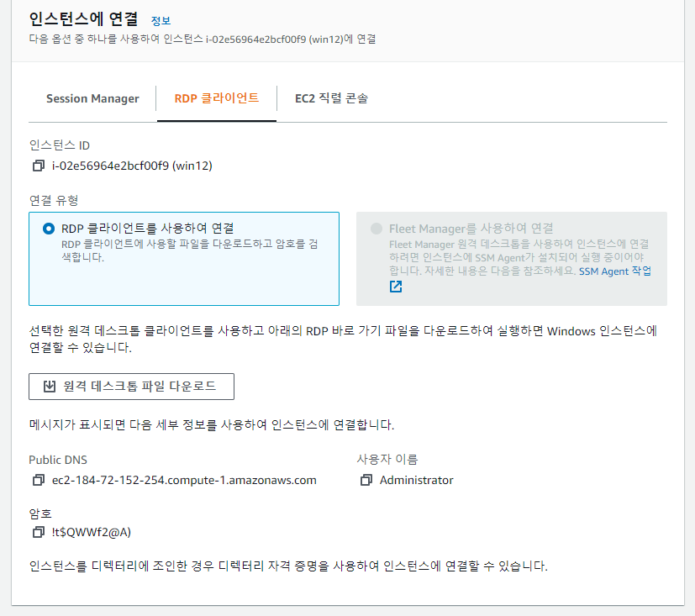Viewport: 695px width, 616px height.
Task: Copy the password value
Action: [39, 532]
